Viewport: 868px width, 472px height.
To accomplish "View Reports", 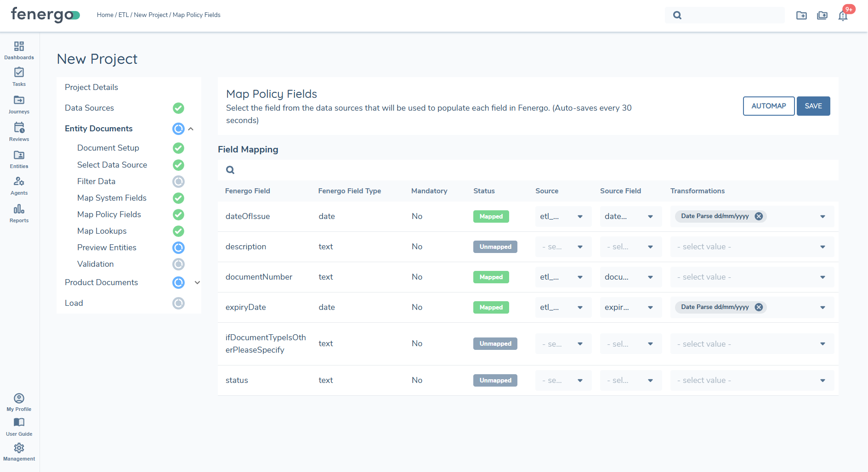I will point(19,213).
